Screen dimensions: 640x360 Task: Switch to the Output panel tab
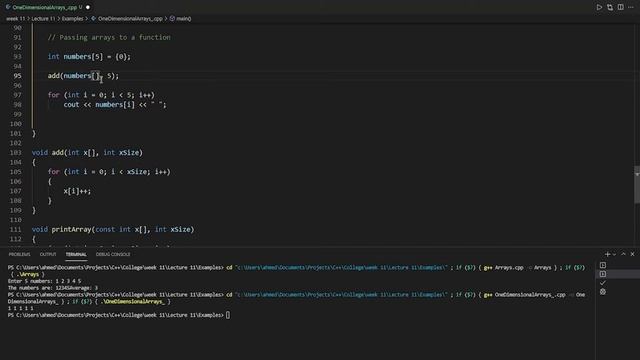pos(48,254)
